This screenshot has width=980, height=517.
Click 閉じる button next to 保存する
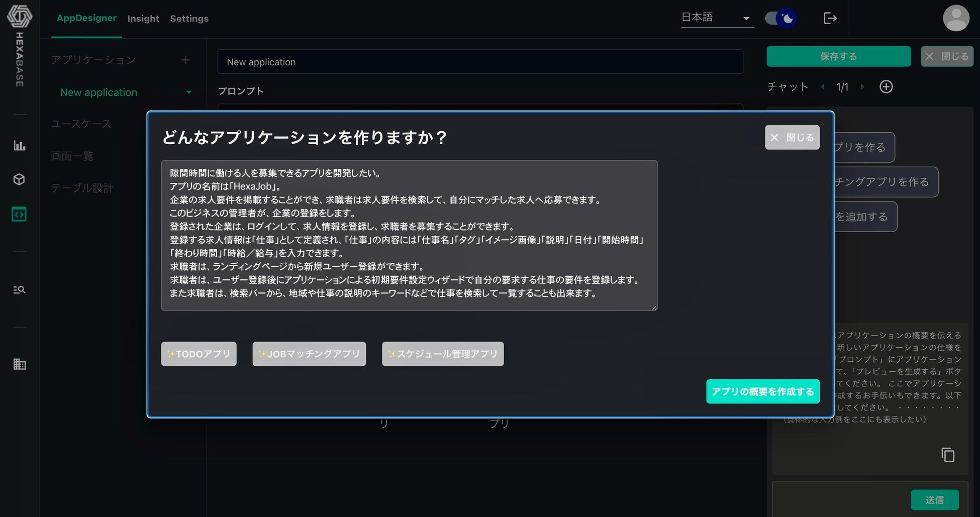947,56
